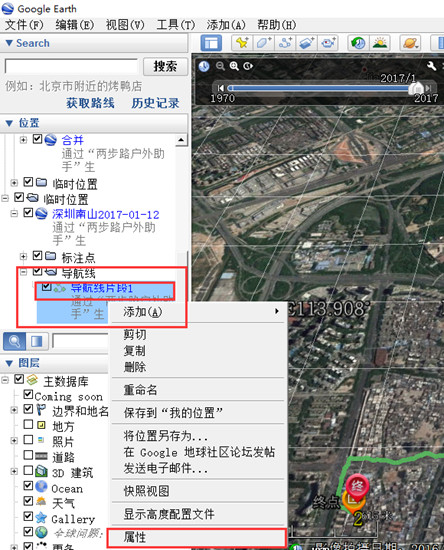Expand the 标注点 folder node
Screen dimensions: 444x550
[23, 256]
